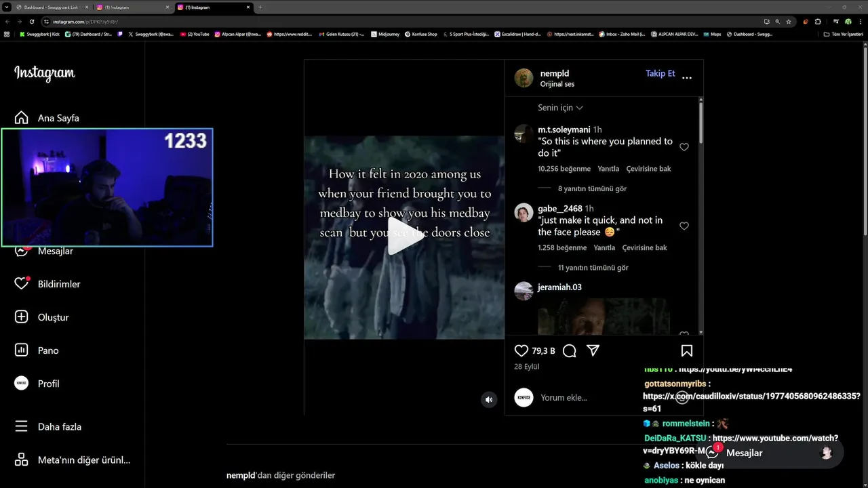Viewport: 868px width, 488px height.
Task: Click nempld username in post header
Action: point(555,73)
